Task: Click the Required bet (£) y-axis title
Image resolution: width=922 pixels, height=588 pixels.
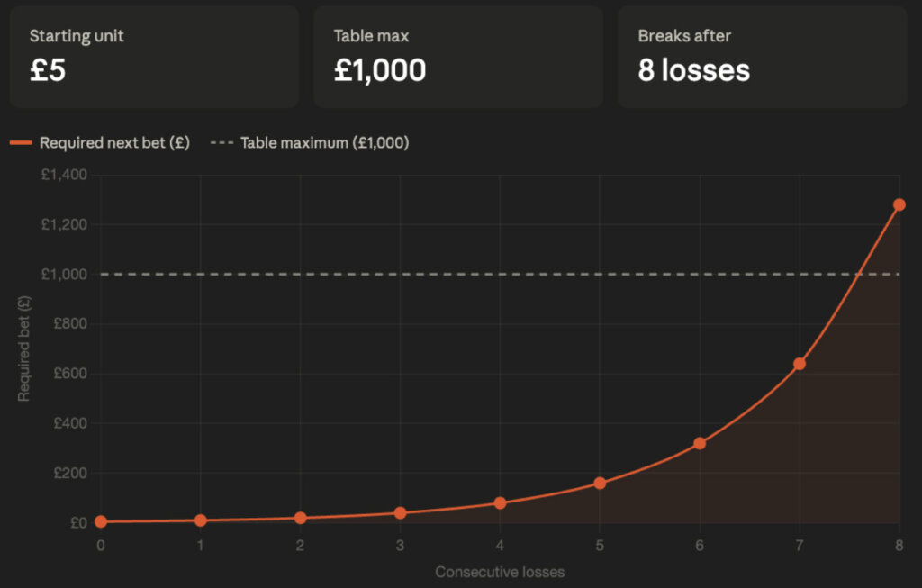Action: pyautogui.click(x=24, y=349)
